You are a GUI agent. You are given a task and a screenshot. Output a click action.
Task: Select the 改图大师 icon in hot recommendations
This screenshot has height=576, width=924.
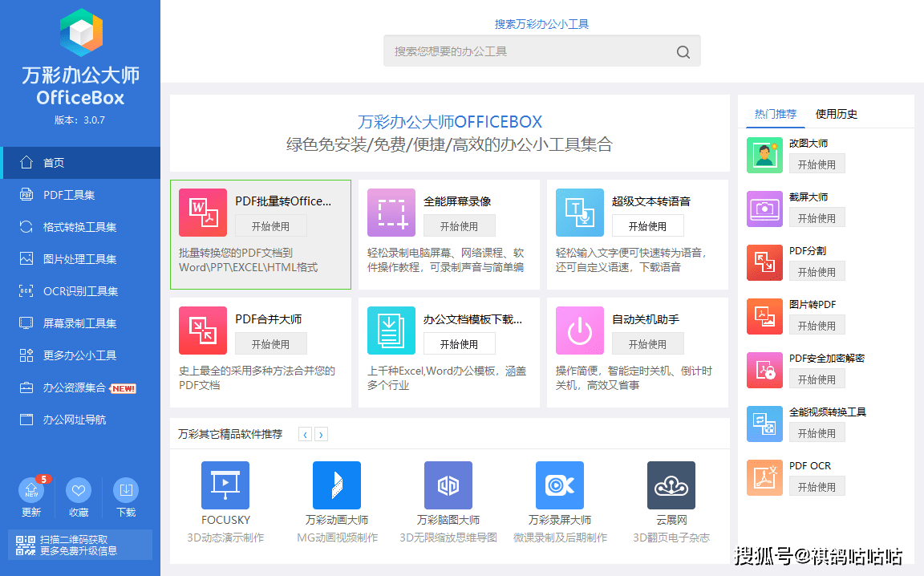coord(764,156)
